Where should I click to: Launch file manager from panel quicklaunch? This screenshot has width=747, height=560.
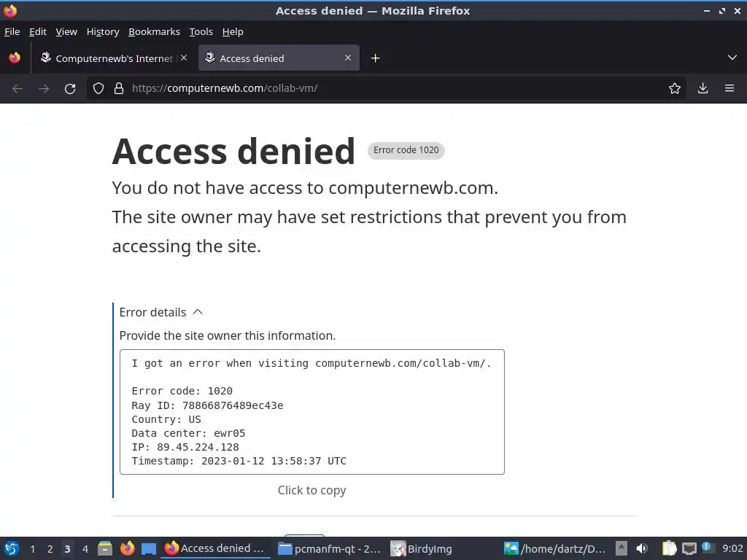tap(105, 548)
